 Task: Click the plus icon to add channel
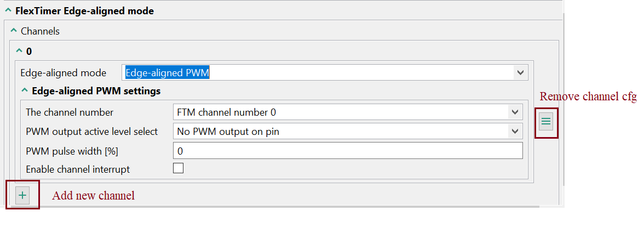point(22,195)
